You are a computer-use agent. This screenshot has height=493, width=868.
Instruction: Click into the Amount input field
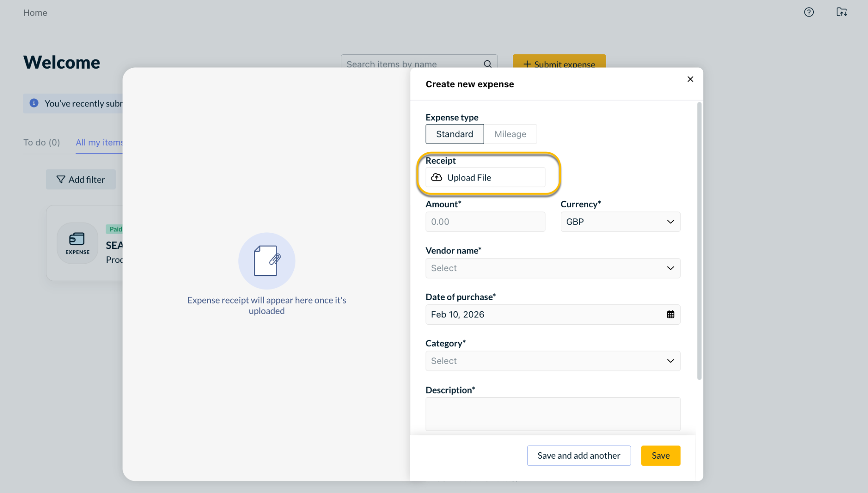pos(485,222)
